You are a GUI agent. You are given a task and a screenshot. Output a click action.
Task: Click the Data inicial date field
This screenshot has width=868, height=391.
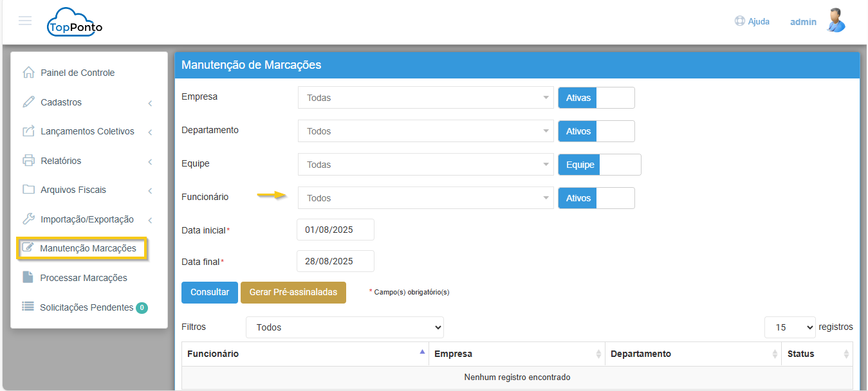coord(335,230)
